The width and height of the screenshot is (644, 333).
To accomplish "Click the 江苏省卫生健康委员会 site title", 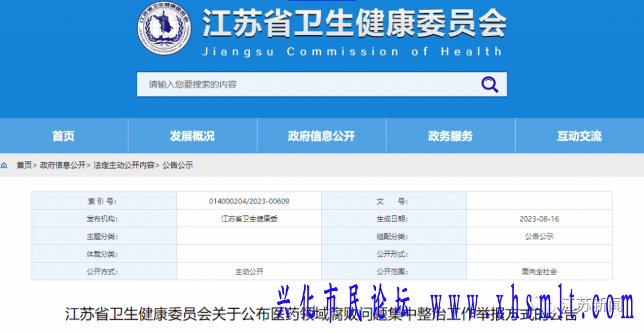I will pos(354,23).
